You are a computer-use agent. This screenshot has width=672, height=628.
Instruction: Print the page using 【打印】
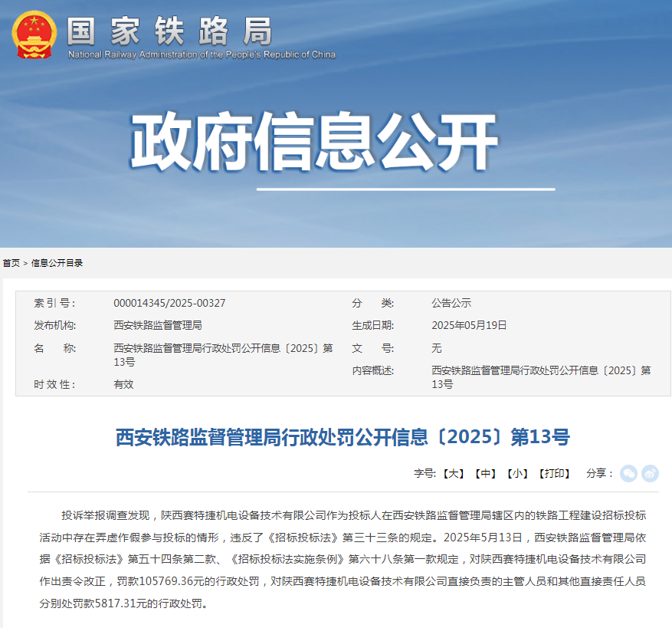point(554,474)
